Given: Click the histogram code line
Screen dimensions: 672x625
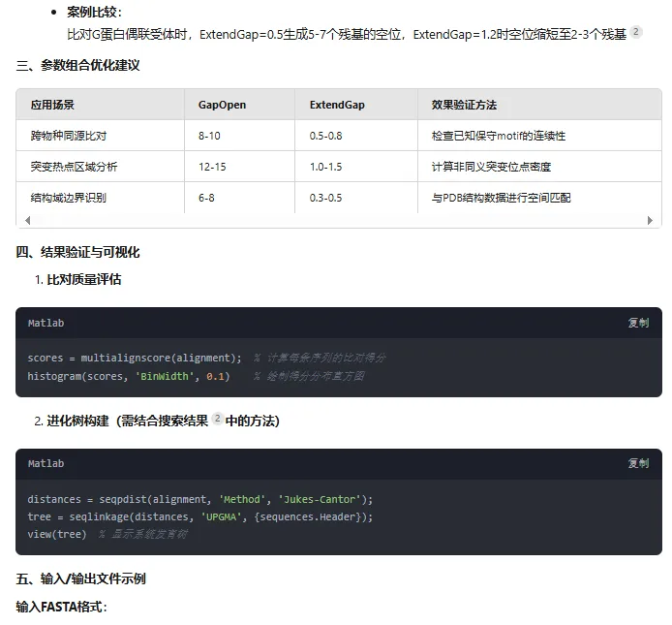Looking at the screenshot, I should tap(128, 376).
